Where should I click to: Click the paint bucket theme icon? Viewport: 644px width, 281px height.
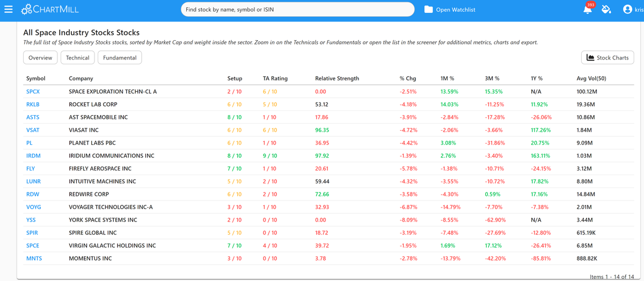(606, 10)
